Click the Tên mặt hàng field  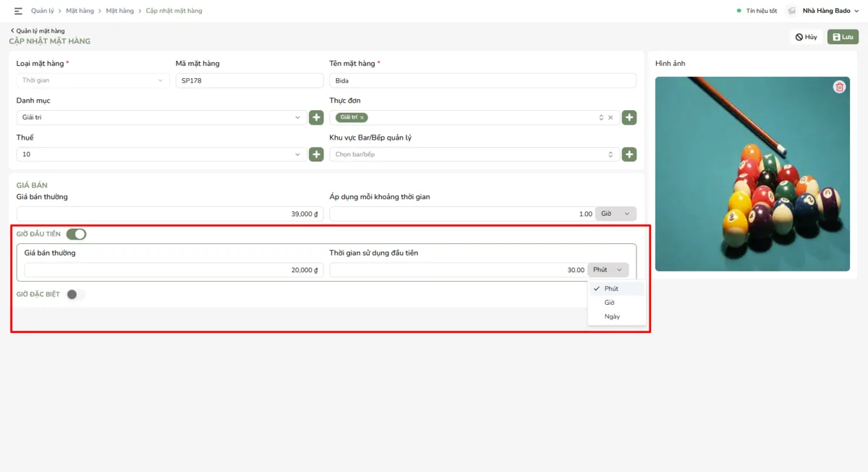coord(483,80)
